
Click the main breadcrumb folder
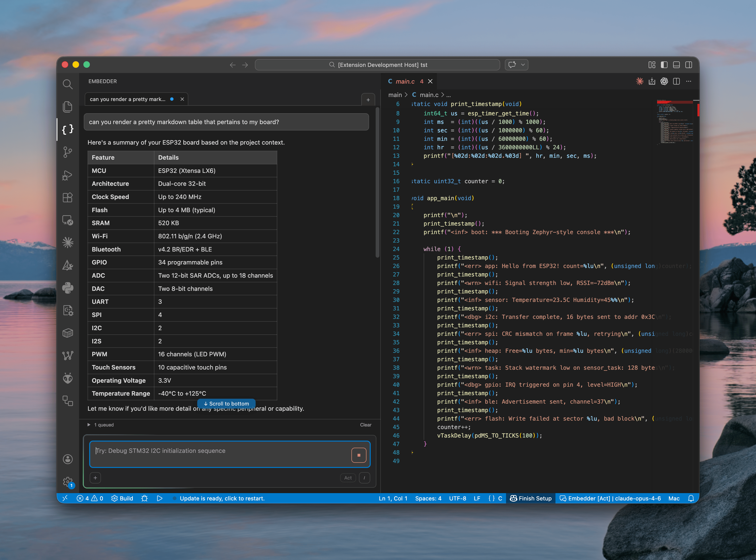[395, 95]
